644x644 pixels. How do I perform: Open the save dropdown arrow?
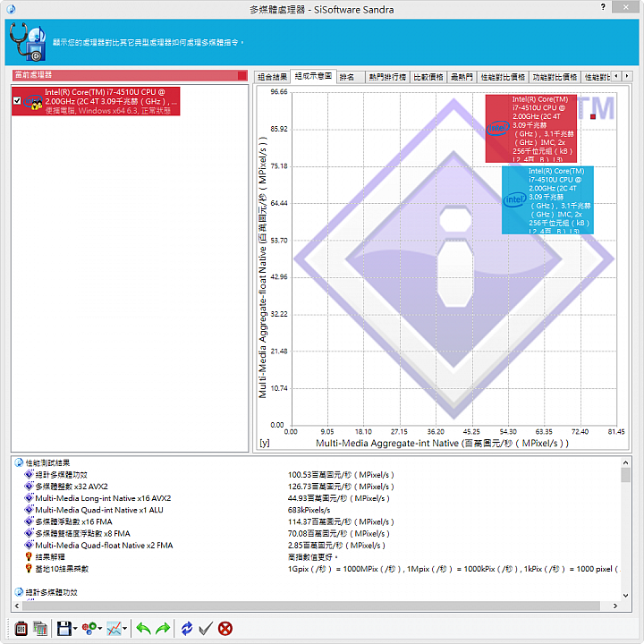(x=75, y=629)
